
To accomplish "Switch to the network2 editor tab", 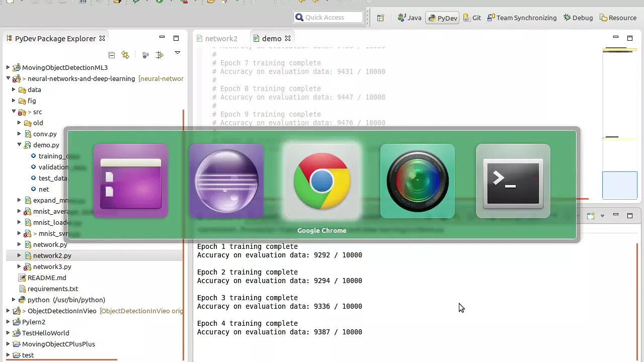I will click(x=216, y=39).
